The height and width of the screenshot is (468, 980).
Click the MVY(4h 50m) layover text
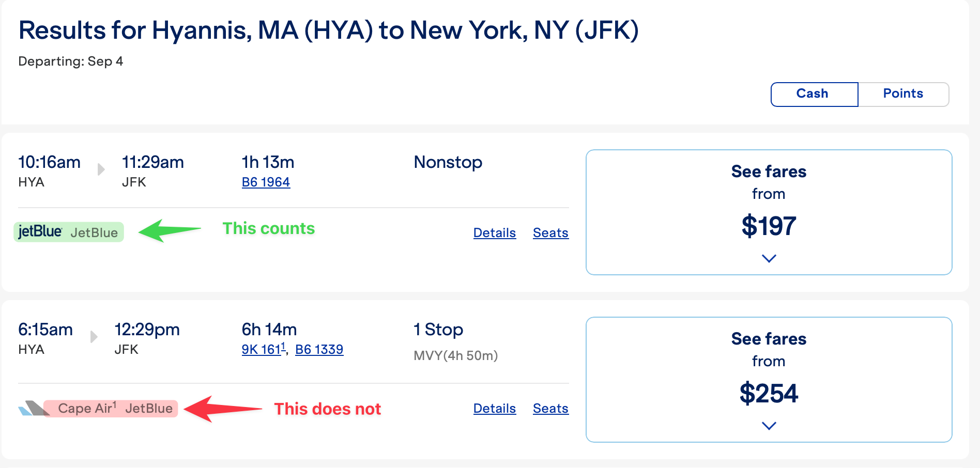pos(455,356)
